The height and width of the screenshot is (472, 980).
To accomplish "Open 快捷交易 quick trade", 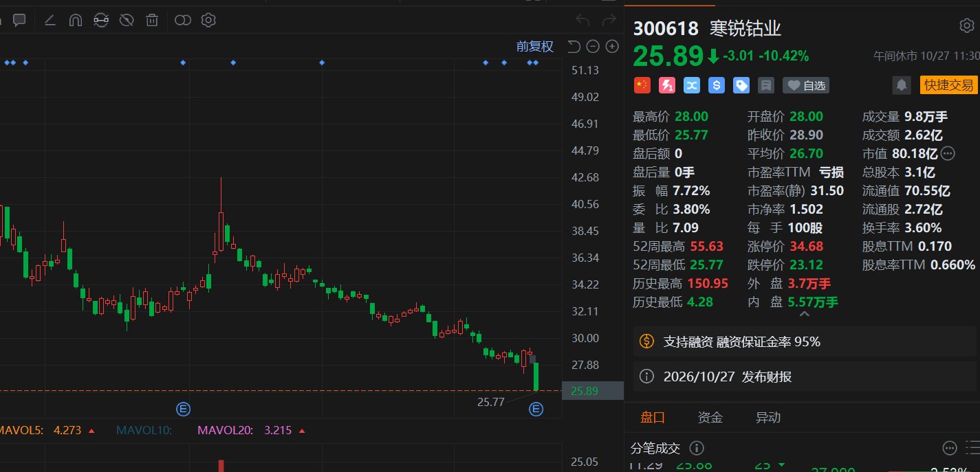I will [x=948, y=85].
